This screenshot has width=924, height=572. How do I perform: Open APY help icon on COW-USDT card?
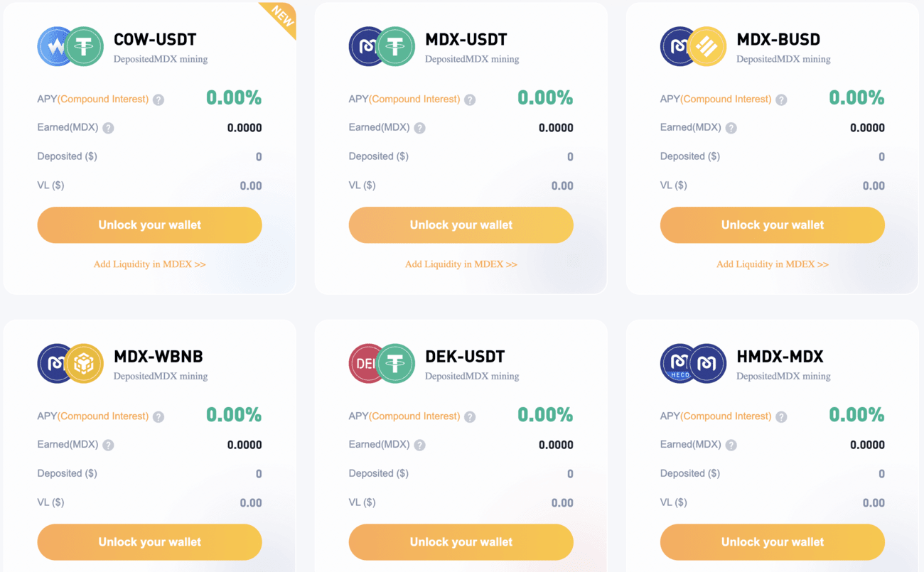pyautogui.click(x=159, y=100)
